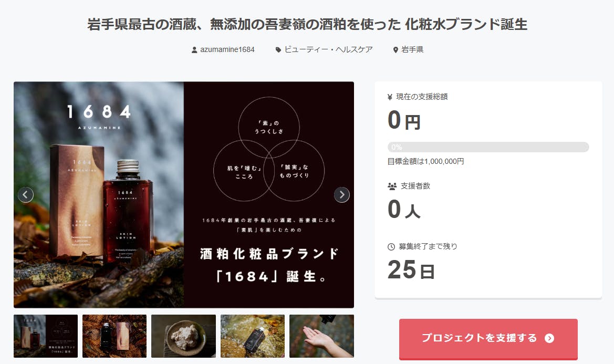This screenshot has width=614, height=364.
Task: Open the 岩手県 location link
Action: 412,50
